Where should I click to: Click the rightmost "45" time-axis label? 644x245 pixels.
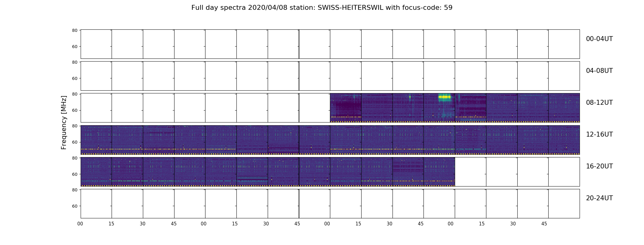point(544,224)
